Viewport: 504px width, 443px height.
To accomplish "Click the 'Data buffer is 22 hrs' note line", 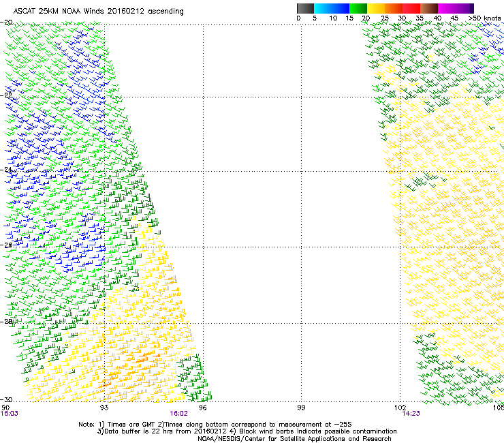I will [247, 431].
